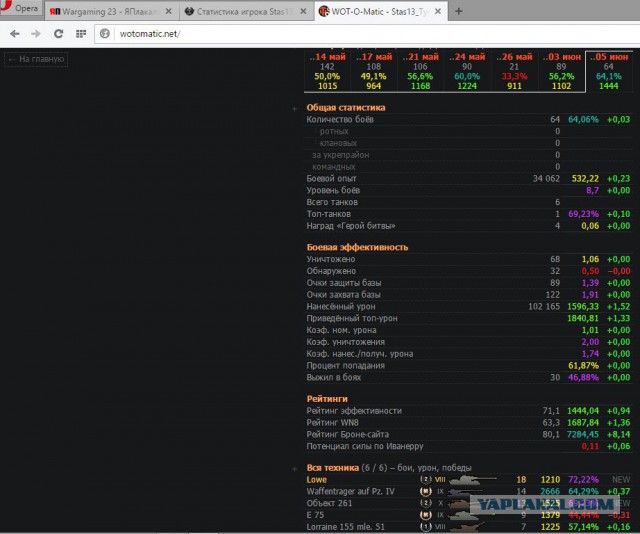This screenshot has width=640, height=534.
Task: Select the 26 май period column
Action: (x=514, y=71)
